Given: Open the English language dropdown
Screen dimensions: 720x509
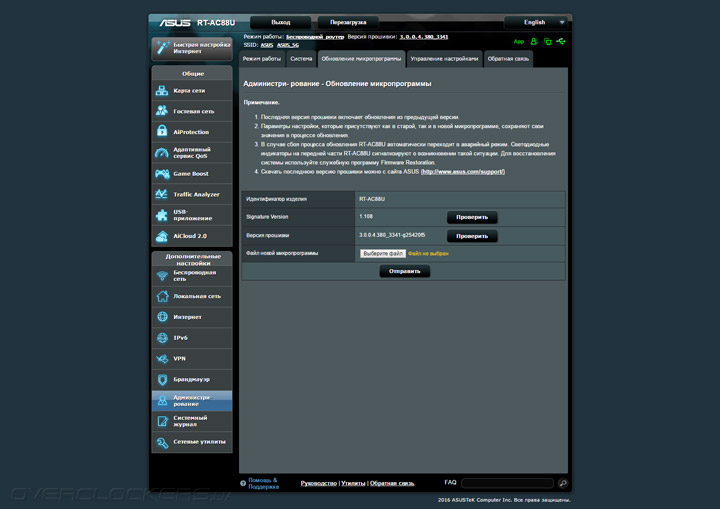Looking at the screenshot, I should point(535,22).
